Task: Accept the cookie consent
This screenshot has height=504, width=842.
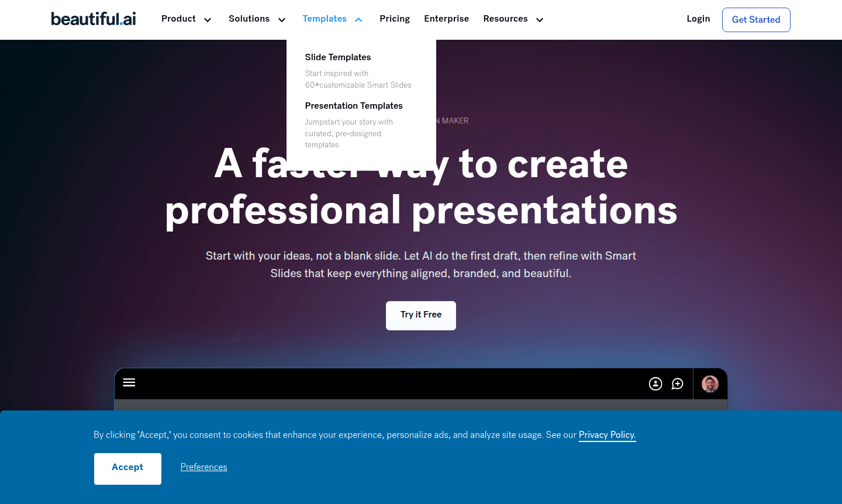Action: point(127,468)
